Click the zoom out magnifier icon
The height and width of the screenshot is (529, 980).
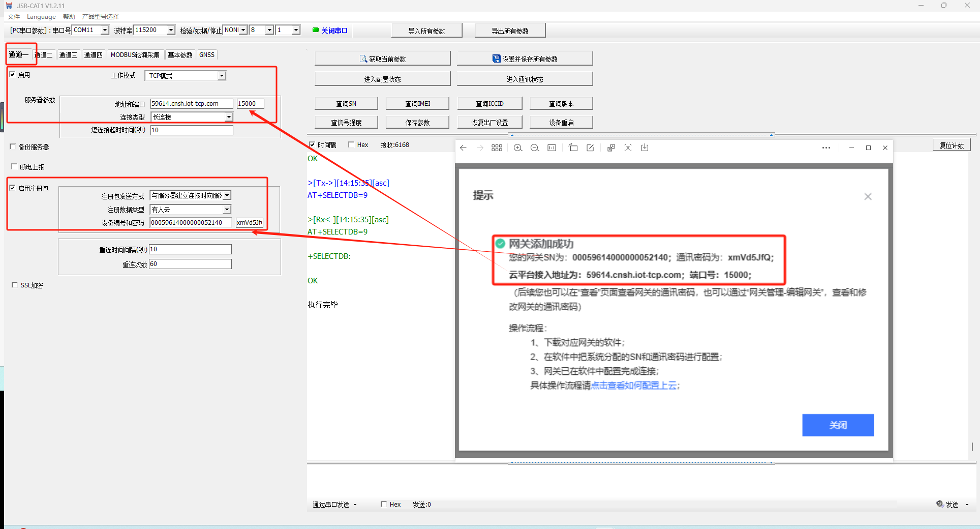[x=535, y=148]
